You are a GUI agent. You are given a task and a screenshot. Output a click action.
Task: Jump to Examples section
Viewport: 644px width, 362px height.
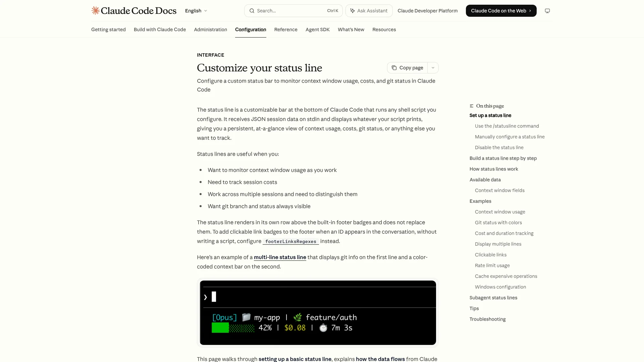point(480,201)
